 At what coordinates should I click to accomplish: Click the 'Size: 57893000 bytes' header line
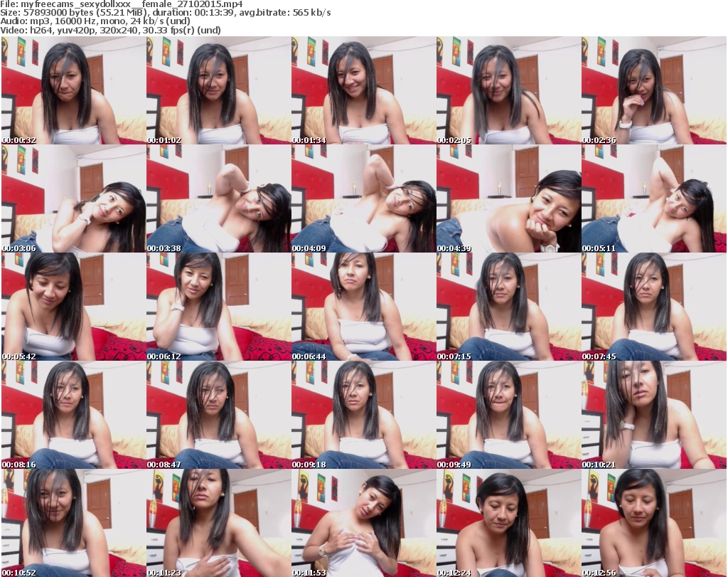click(165, 13)
